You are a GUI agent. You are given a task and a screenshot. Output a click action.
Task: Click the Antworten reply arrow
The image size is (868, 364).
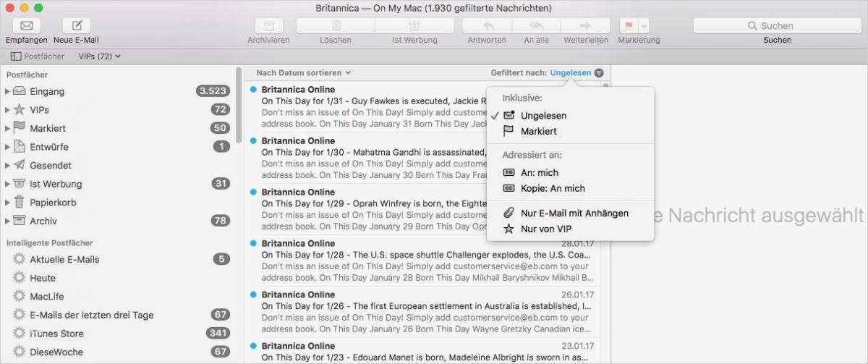coord(487,25)
